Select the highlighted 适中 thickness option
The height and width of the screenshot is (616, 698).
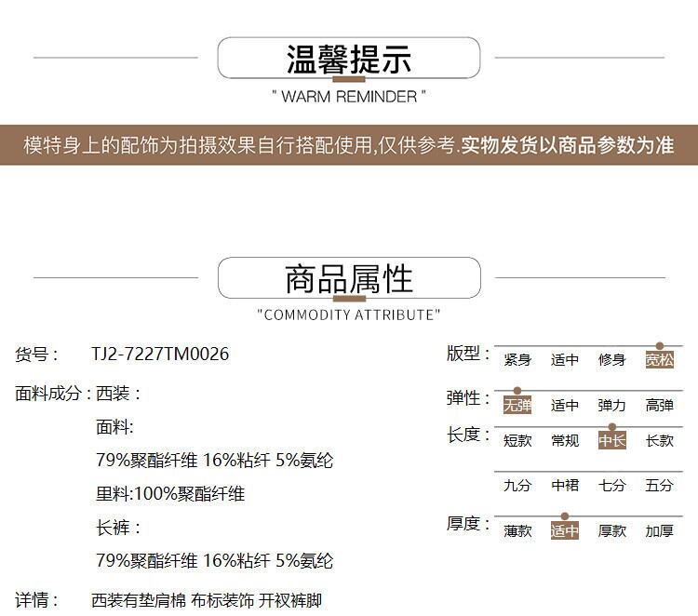coord(565,530)
